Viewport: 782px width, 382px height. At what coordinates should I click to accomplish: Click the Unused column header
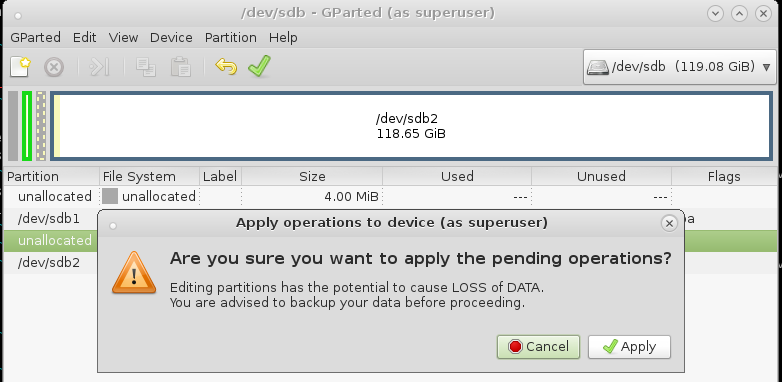[601, 177]
